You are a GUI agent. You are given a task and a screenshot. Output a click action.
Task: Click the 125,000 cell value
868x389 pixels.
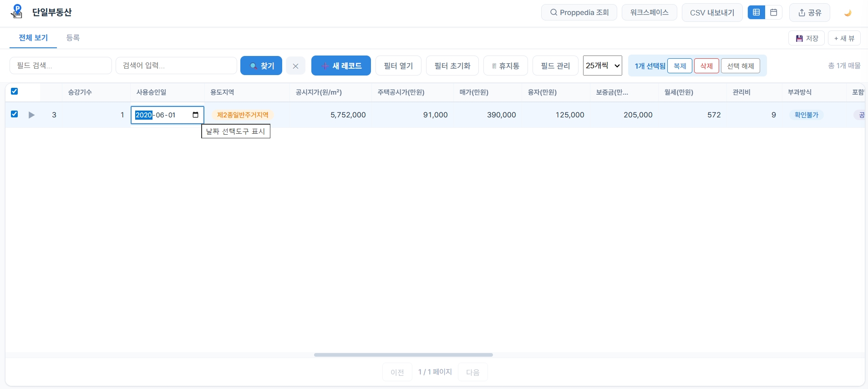coord(570,115)
